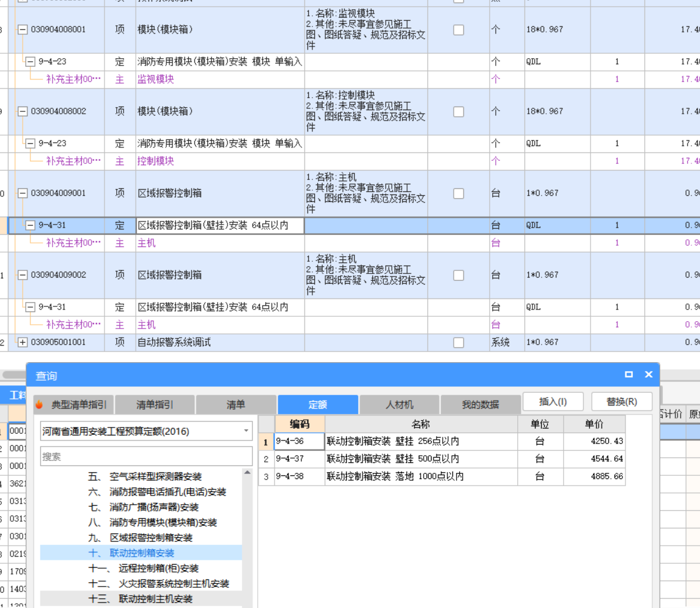Collapse 9-4-31 under 030904009002
Screen dimensions: 700x608
(30, 307)
